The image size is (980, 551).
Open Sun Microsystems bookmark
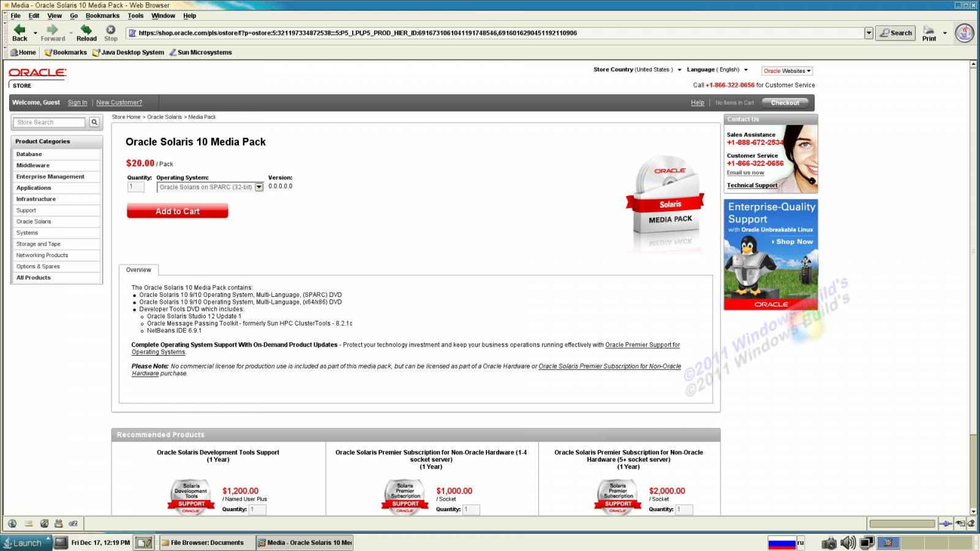coord(200,53)
